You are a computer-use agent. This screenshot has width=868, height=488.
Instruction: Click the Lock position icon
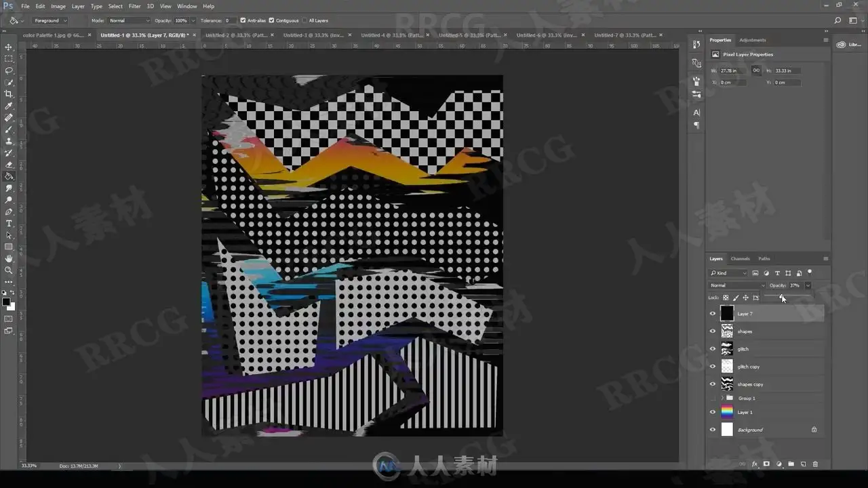coord(745,298)
